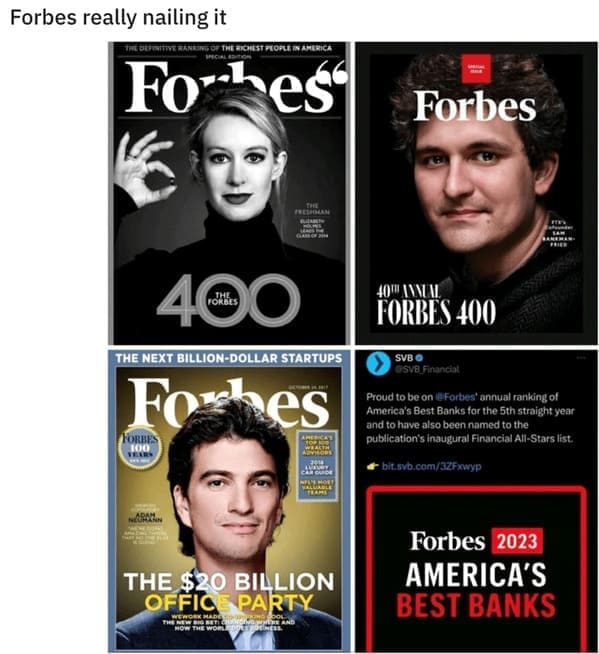599x654 pixels.
Task: Open the tweet's three-dot more menu
Action: pos(581,358)
